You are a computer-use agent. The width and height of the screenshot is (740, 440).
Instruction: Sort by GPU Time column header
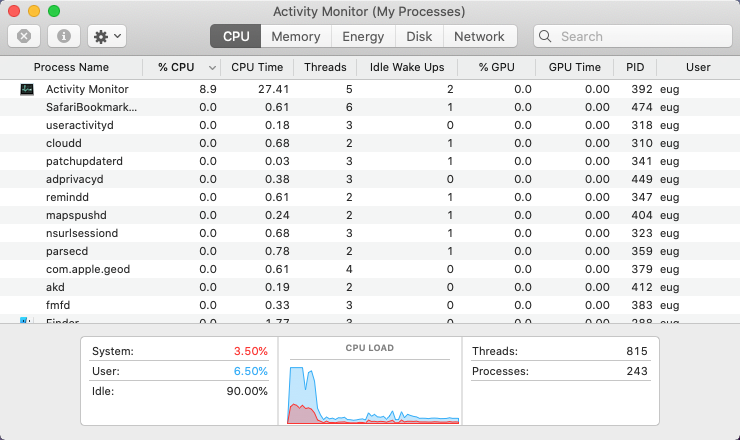(574, 68)
